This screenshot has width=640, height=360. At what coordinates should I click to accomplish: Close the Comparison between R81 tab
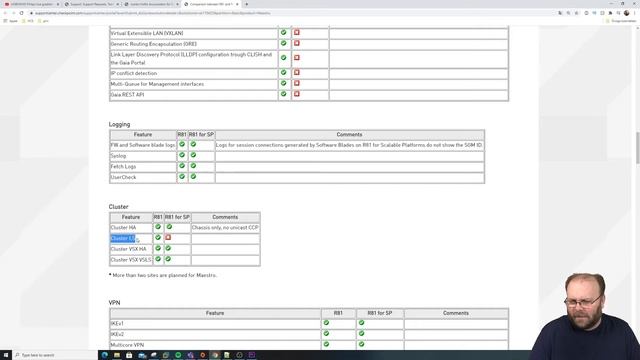[237, 4]
